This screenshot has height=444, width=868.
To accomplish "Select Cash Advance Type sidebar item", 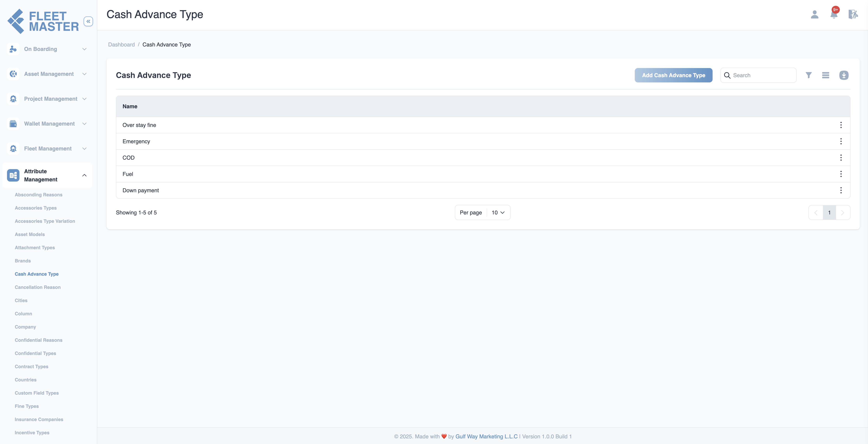I will [x=37, y=274].
